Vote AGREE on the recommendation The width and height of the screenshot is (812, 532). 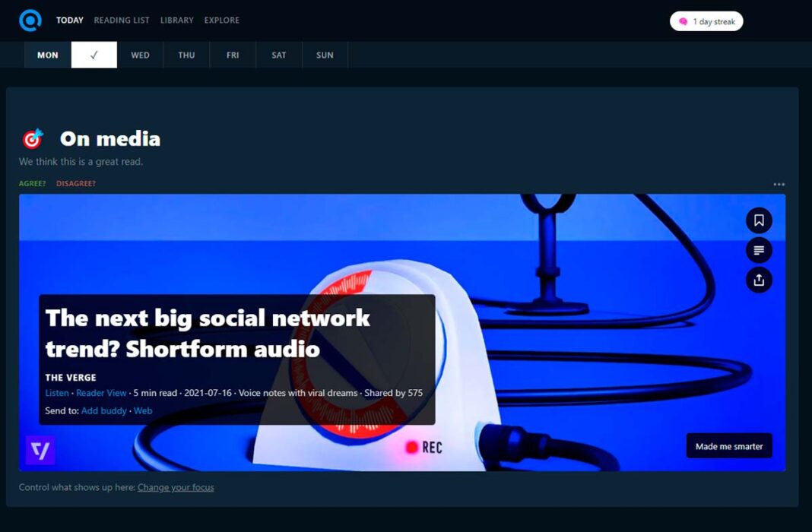click(x=32, y=183)
